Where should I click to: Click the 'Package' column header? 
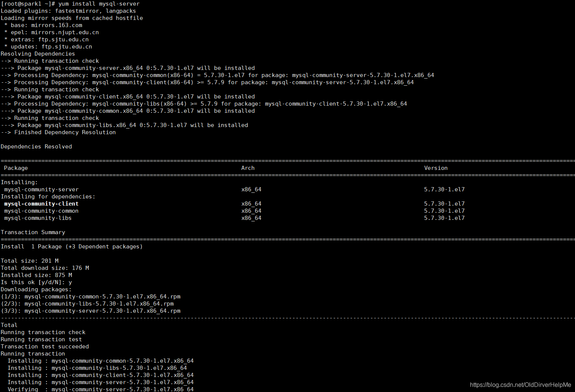(x=16, y=168)
